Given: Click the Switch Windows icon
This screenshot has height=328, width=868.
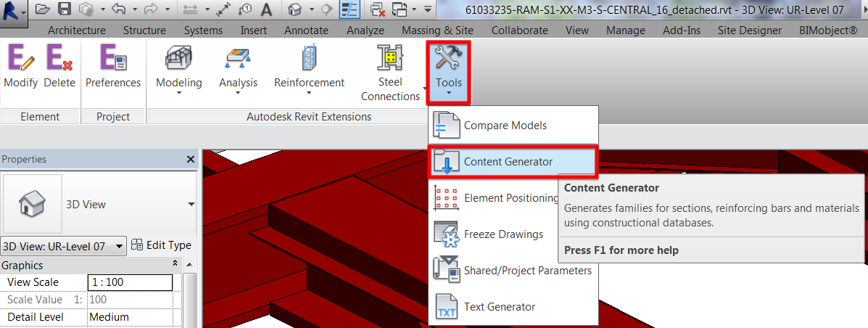Looking at the screenshot, I should coord(401,9).
